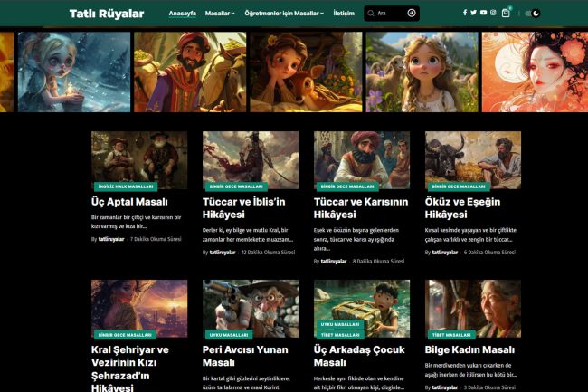The image size is (588, 392).
Task: Open the Instagram social icon
Action: 492,13
